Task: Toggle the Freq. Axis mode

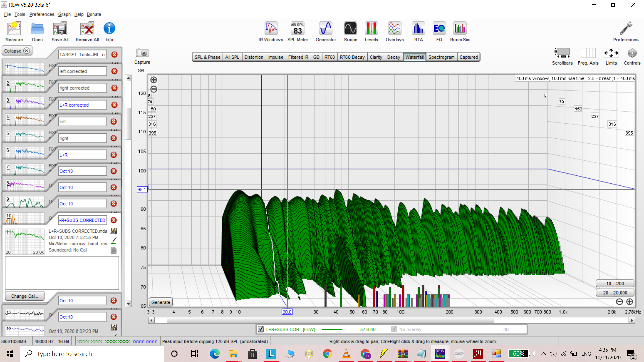Action: (588, 56)
